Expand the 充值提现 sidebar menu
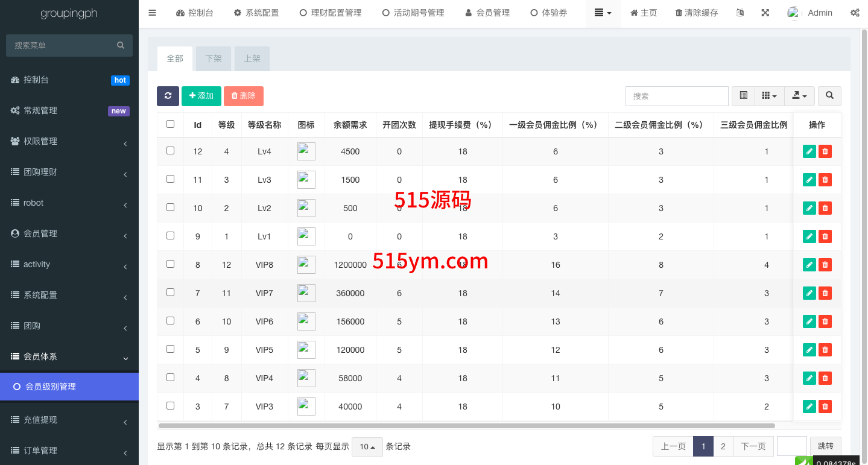This screenshot has height=465, width=868. tap(69, 420)
